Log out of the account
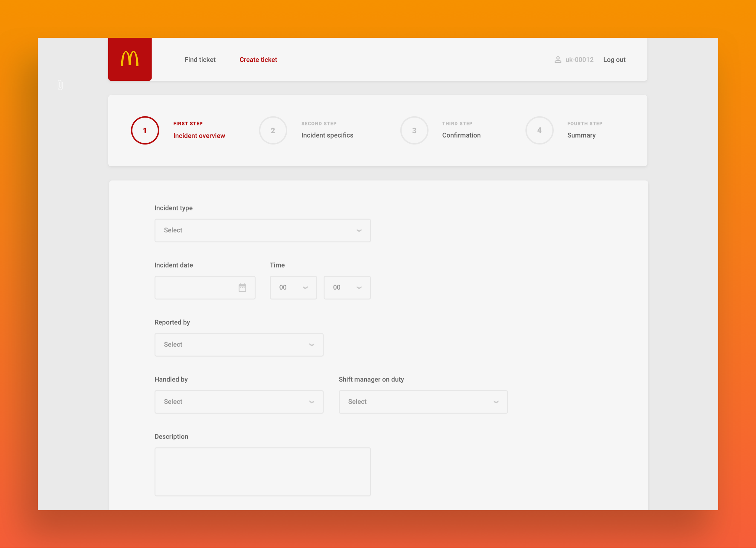 point(614,60)
